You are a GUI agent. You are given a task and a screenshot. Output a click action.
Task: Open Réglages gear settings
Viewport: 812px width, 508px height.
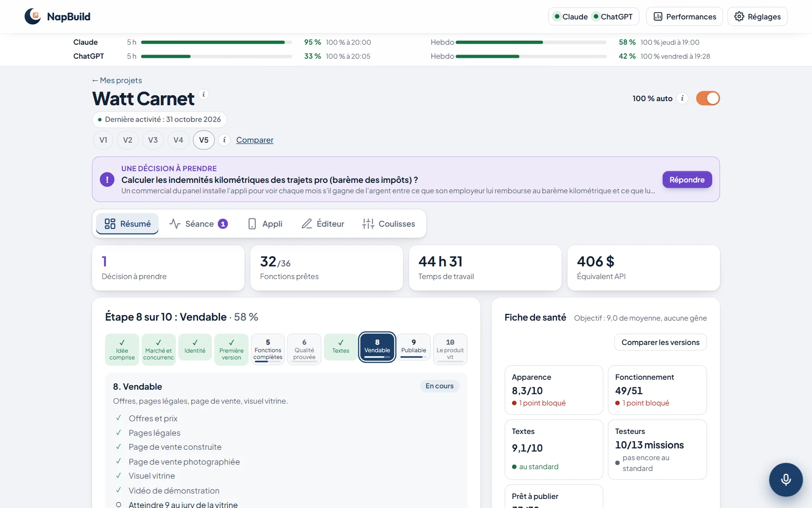739,17
